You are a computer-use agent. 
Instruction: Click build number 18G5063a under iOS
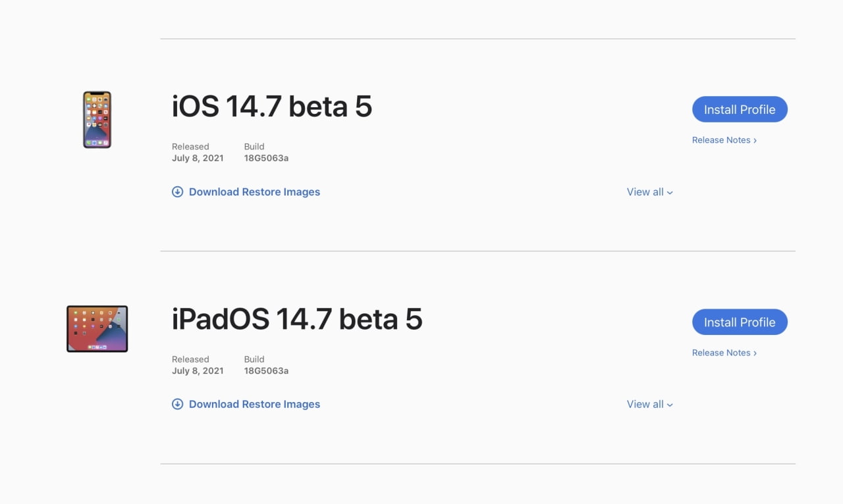tap(266, 158)
